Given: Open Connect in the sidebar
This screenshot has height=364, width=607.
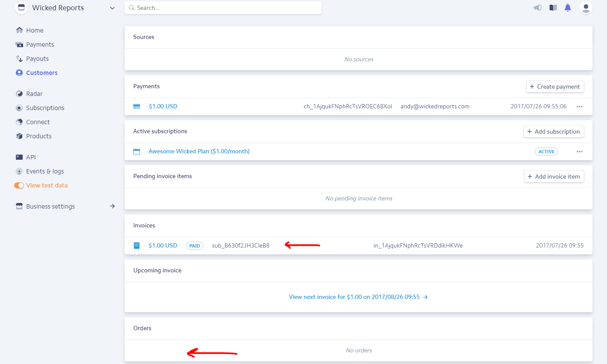Looking at the screenshot, I should click(38, 122).
